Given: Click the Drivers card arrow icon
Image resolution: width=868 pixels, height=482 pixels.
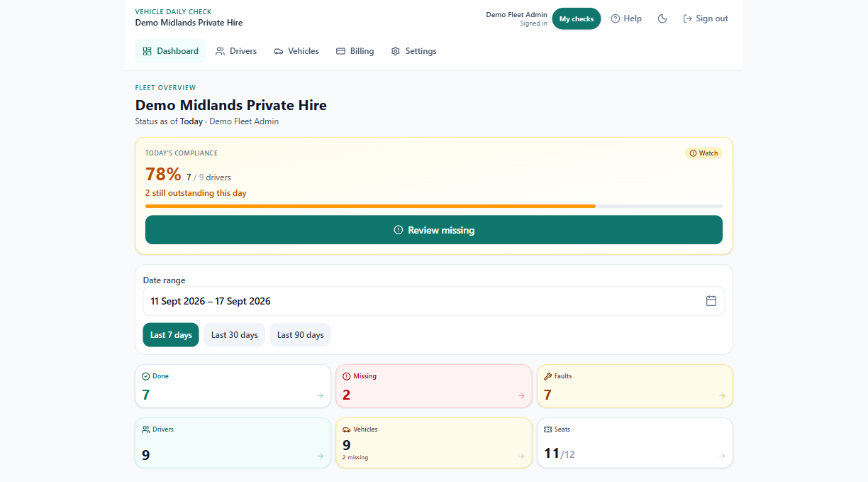Looking at the screenshot, I should coord(321,456).
